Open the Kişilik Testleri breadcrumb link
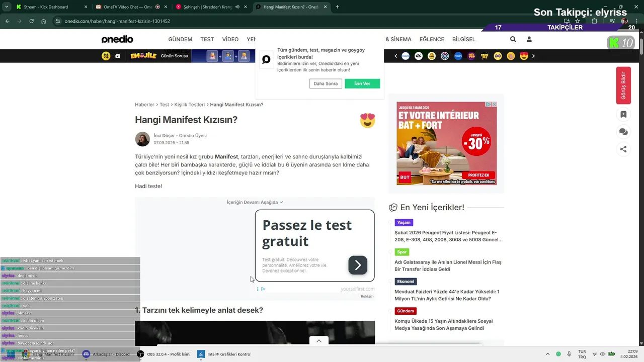 [189, 105]
